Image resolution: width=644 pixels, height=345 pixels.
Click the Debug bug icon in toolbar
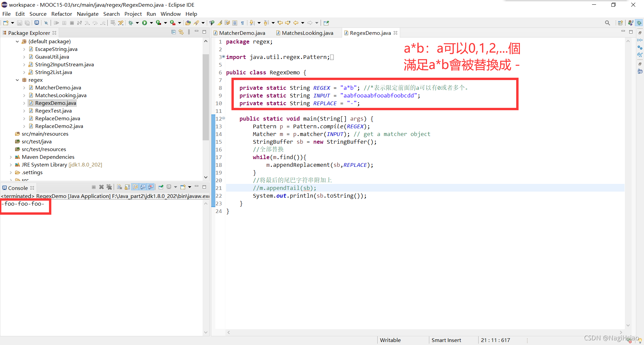point(130,23)
